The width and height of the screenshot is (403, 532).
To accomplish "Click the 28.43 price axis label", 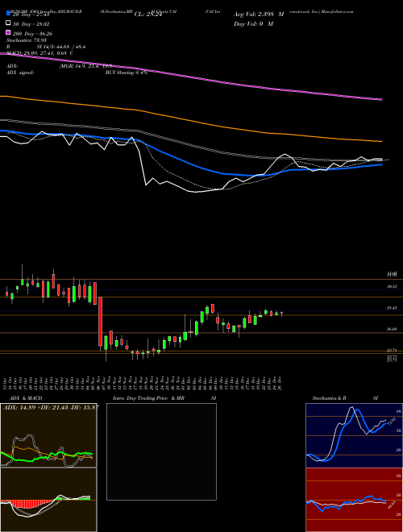I will tap(393, 308).
